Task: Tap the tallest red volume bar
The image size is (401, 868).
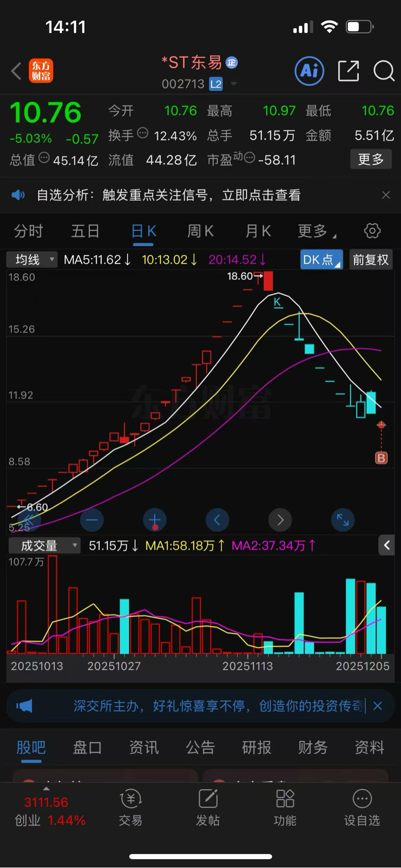Action: (x=52, y=604)
